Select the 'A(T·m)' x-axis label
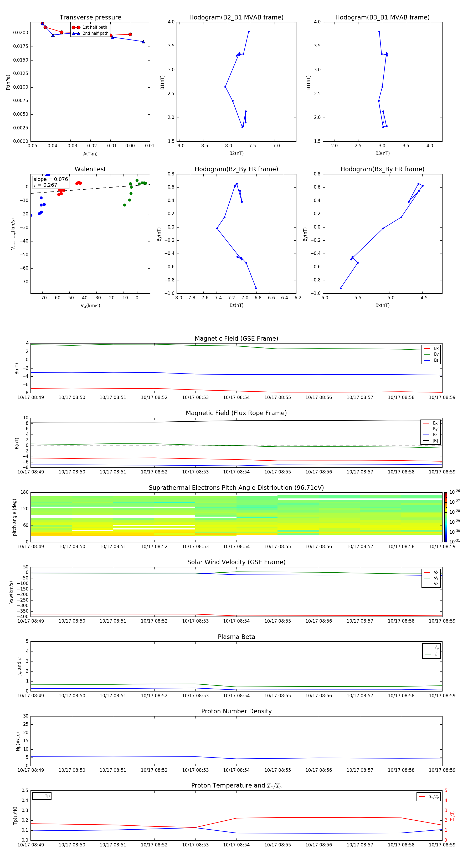473x868 pixels. tap(90, 154)
